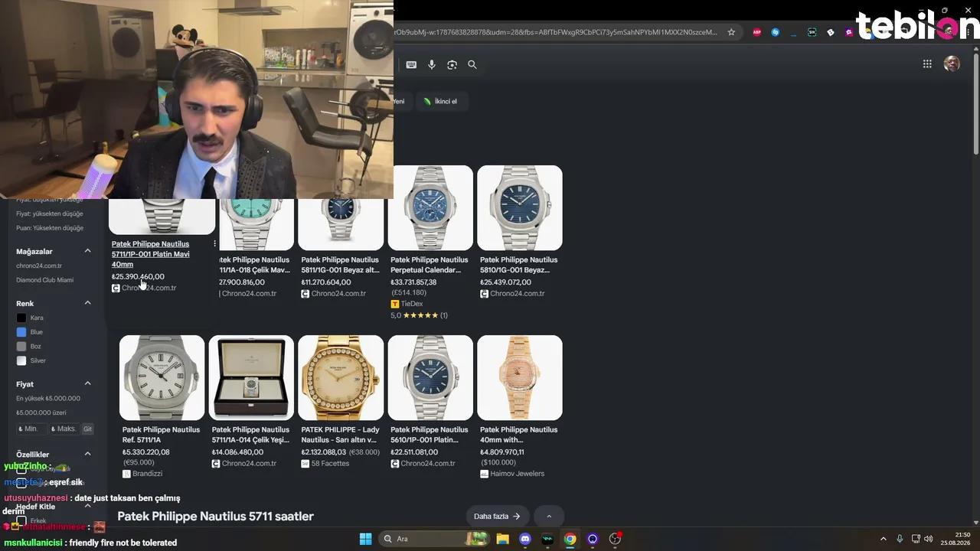Open the Nautilus Ref. 5711/1A watch thumbnail
The image size is (980, 551).
tap(162, 377)
